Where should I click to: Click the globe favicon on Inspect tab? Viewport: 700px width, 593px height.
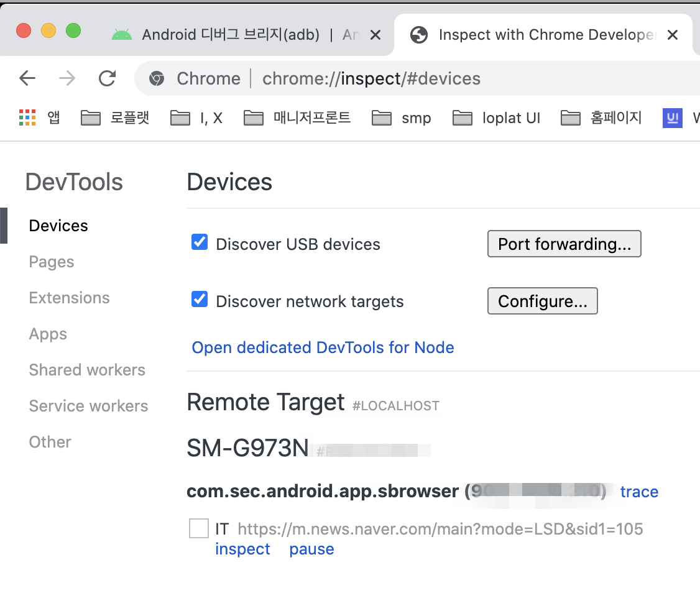419,35
